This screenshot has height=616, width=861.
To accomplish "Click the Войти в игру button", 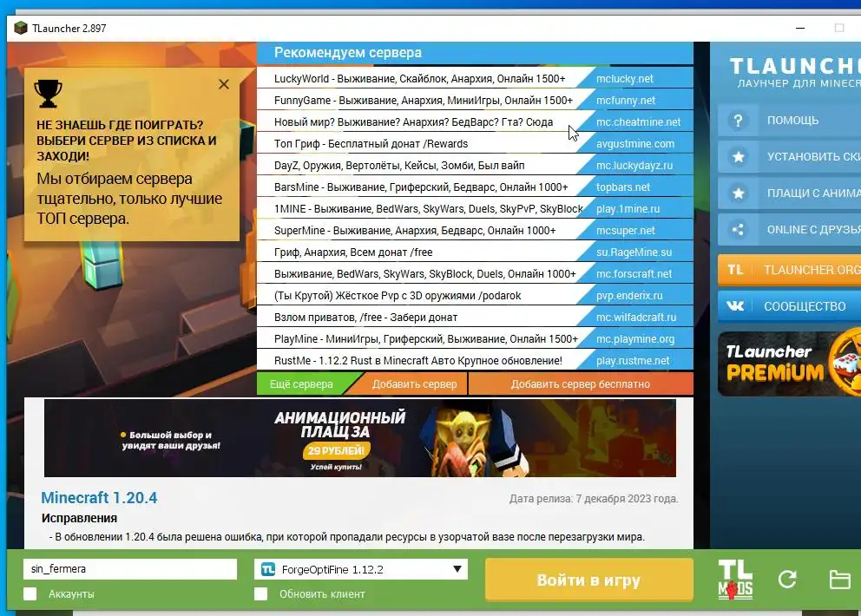I will tap(588, 580).
